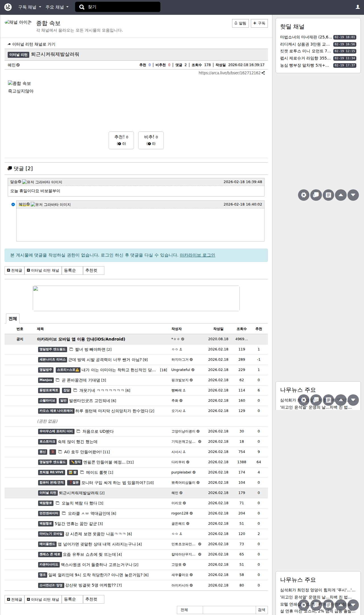Open hot deal 리디캐시 상품권 3만원

click(305, 44)
